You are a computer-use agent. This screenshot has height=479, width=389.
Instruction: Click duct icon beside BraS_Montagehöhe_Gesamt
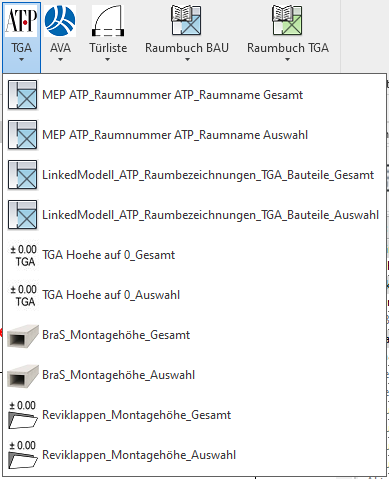click(x=23, y=336)
